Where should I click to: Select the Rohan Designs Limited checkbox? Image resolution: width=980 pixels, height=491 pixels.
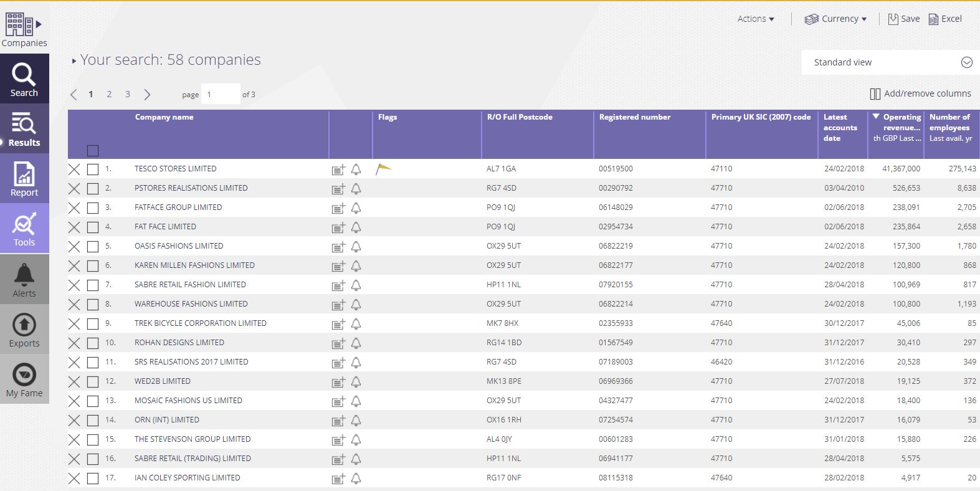click(93, 343)
